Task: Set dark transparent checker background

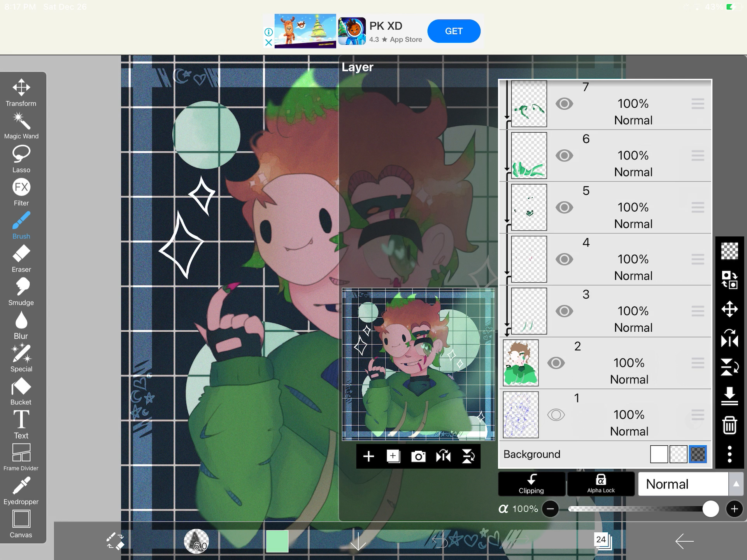Action: point(698,454)
